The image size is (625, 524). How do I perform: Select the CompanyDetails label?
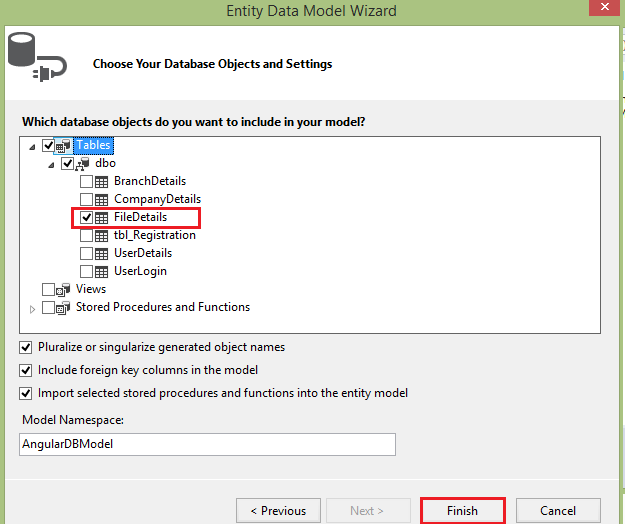point(157,199)
